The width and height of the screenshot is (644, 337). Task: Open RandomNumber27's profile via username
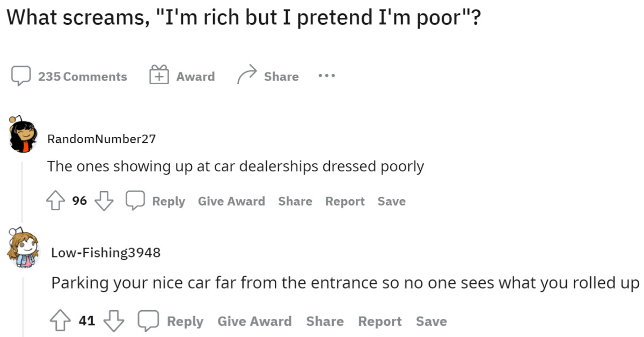pos(103,138)
